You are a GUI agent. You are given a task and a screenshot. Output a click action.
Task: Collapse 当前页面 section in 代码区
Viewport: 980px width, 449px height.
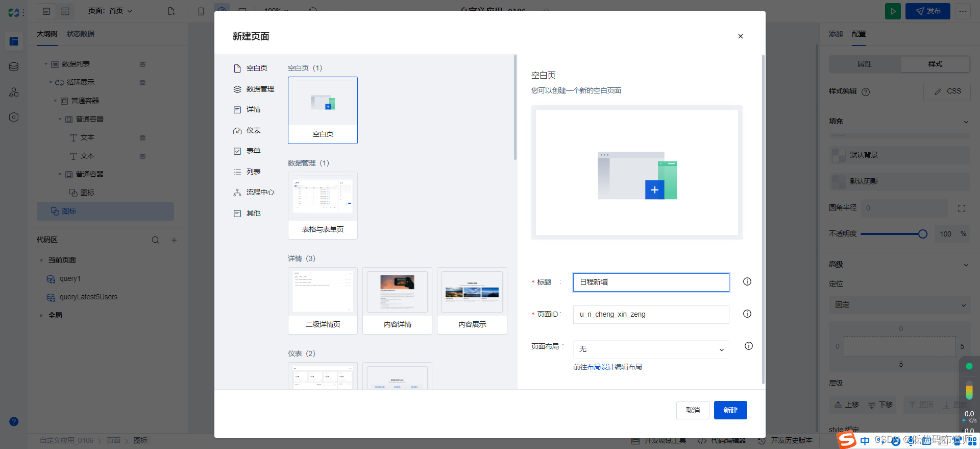click(41, 261)
